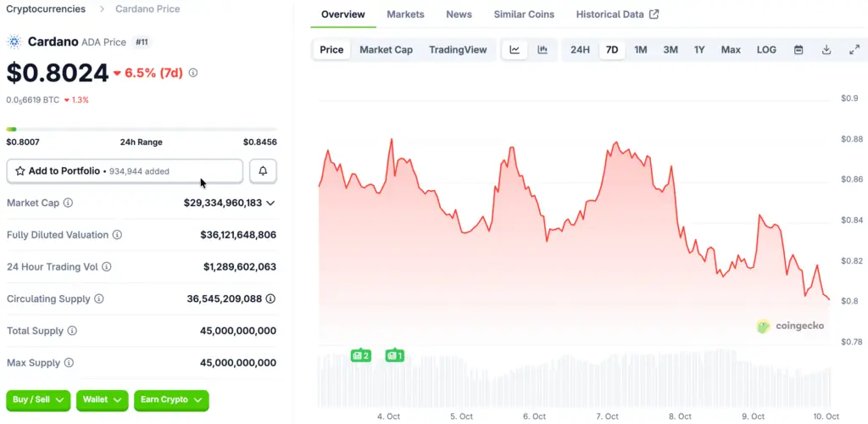The width and height of the screenshot is (868, 424).
Task: Click Add to Portfolio button
Action: [125, 171]
